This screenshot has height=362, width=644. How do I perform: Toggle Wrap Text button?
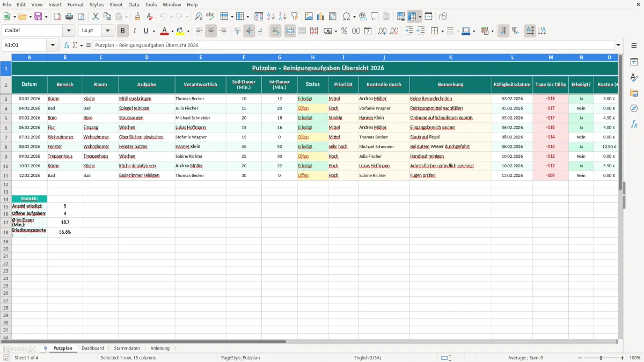[x=275, y=31]
